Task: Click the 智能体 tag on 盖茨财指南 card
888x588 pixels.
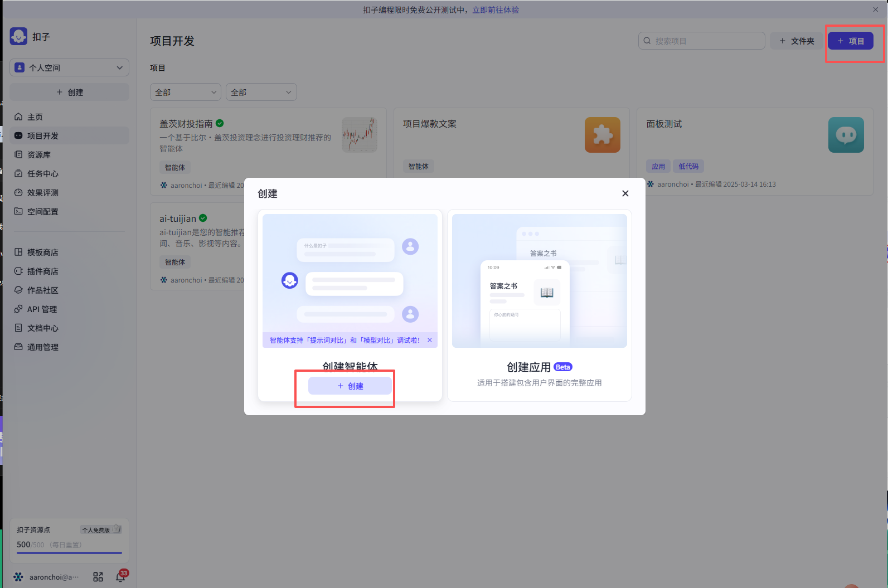Action: (175, 167)
